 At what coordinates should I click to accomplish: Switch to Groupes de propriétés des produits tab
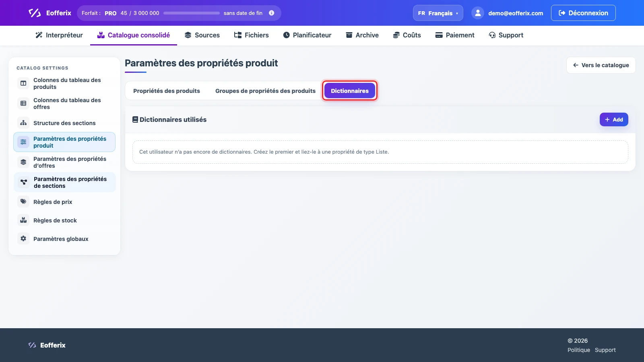pyautogui.click(x=265, y=91)
